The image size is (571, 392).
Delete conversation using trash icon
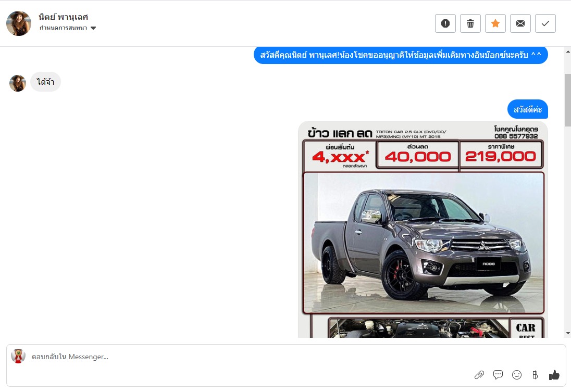click(470, 23)
